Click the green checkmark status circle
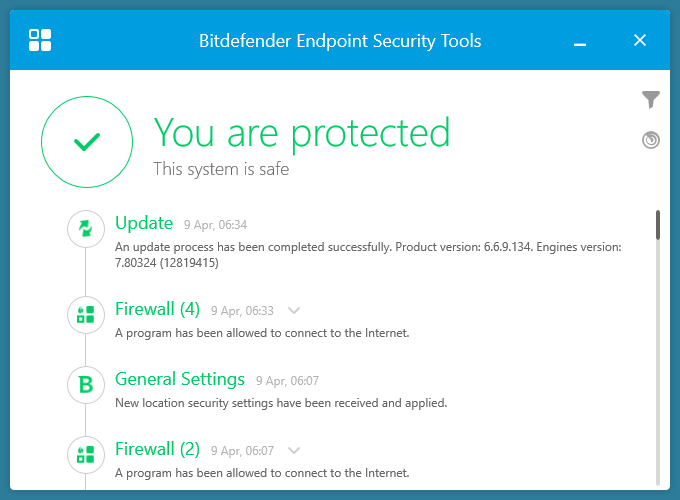 (87, 142)
